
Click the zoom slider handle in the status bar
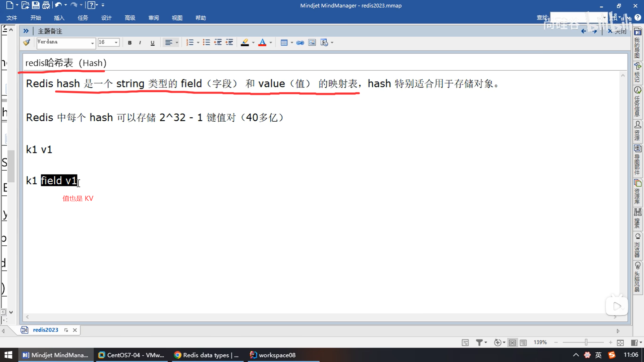coord(586,342)
